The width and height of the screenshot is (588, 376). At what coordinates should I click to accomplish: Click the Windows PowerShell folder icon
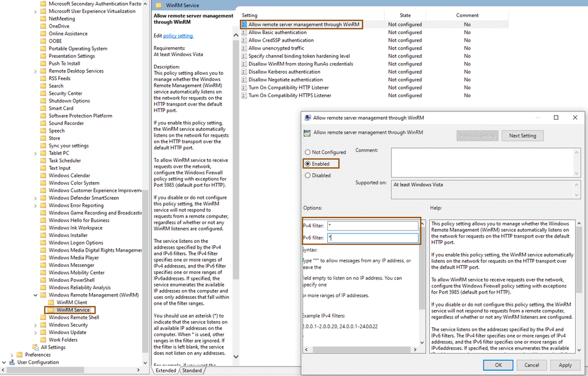43,280
